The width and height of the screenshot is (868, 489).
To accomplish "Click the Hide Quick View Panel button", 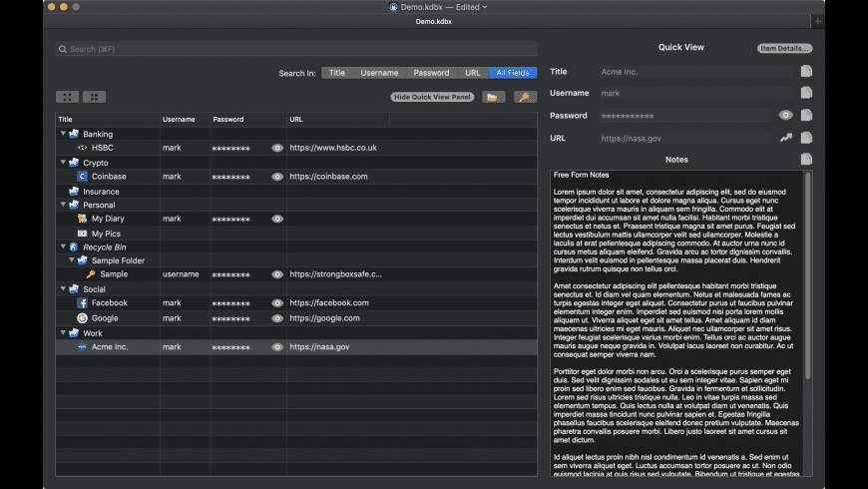I will click(x=432, y=97).
